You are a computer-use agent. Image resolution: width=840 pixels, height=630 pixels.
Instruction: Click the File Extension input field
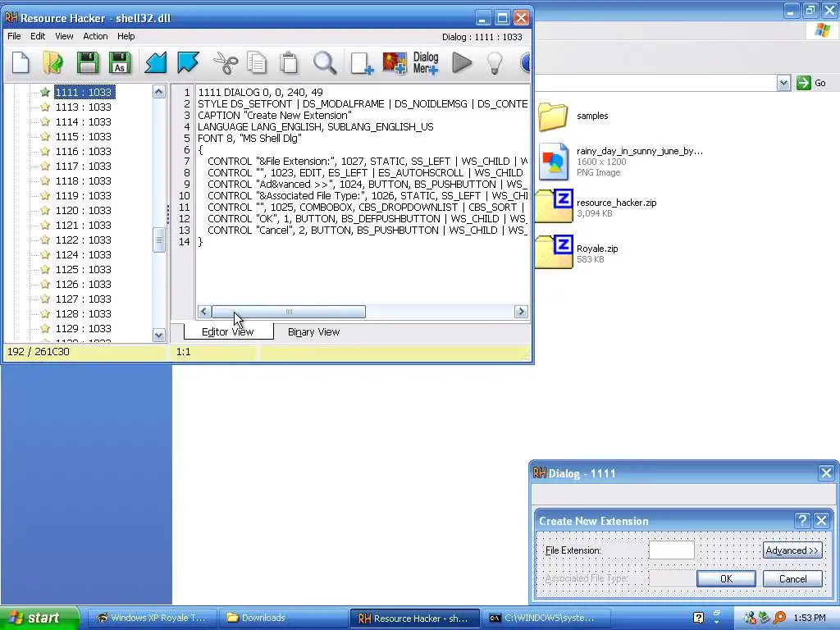tap(671, 550)
